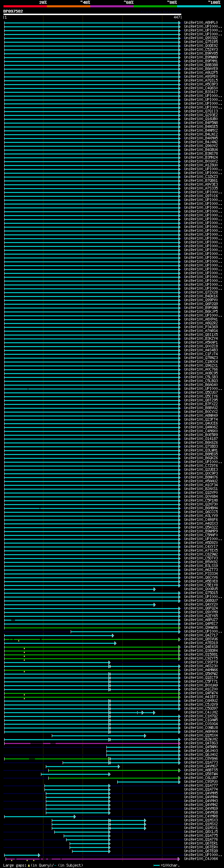Click hit label UniRef100_C4J064
The height and width of the screenshot is (868, 224).
(201, 859)
